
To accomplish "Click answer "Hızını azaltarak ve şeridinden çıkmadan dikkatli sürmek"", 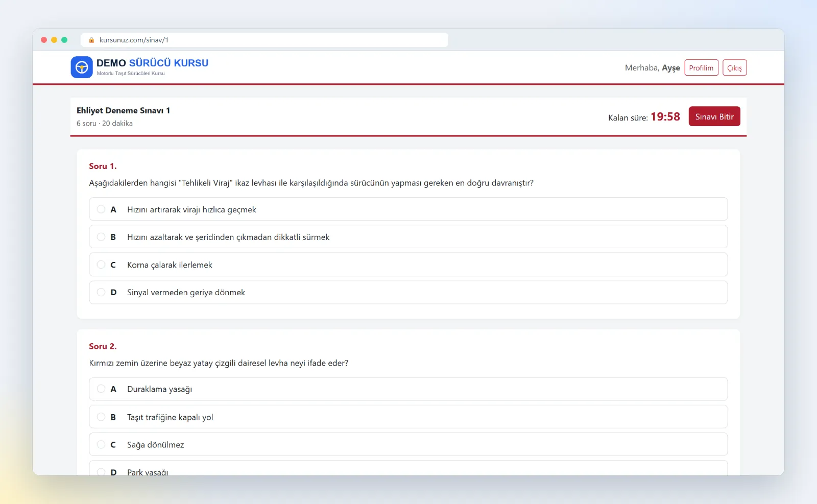I will 228,237.
